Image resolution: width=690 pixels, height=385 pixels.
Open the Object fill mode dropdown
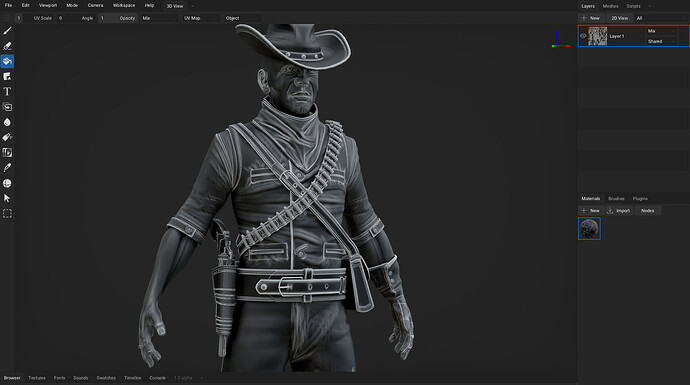[x=242, y=18]
